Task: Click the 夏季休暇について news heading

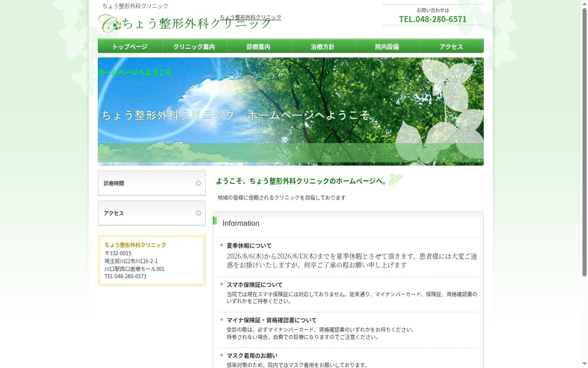Action: [x=249, y=246]
